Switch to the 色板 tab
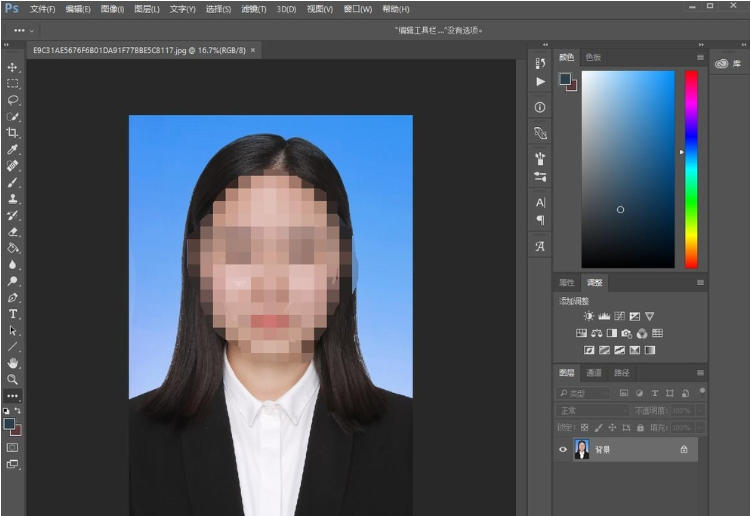 coord(593,57)
